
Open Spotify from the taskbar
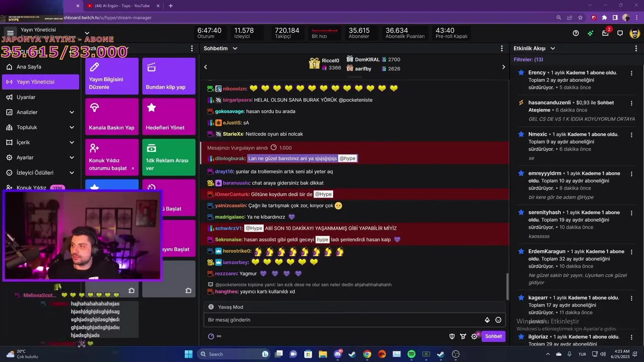[x=411, y=354]
